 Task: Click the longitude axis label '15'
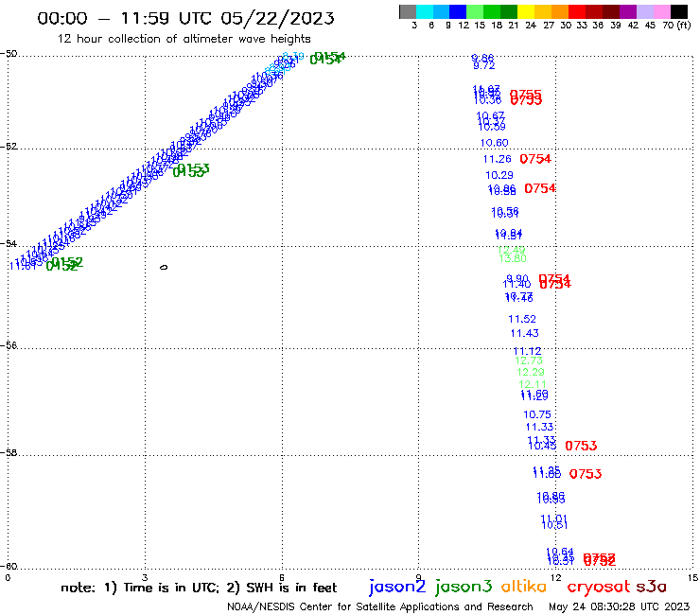tap(692, 577)
